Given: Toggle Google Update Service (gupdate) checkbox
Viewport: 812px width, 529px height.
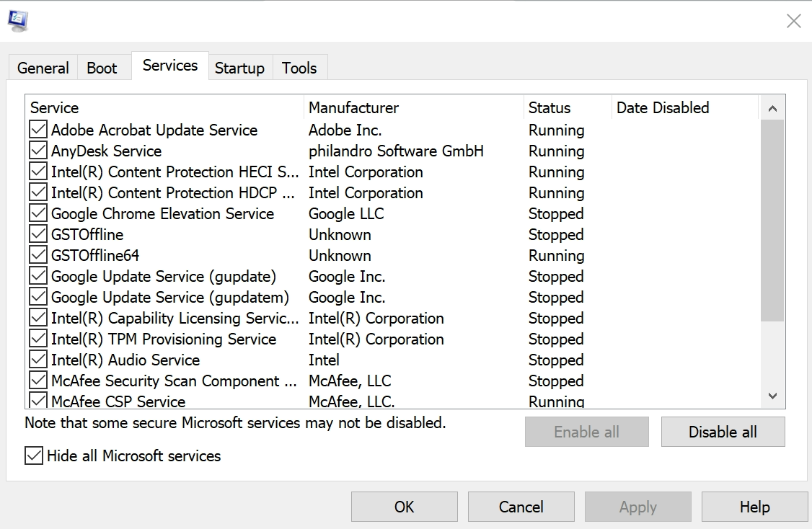Looking at the screenshot, I should point(37,275).
